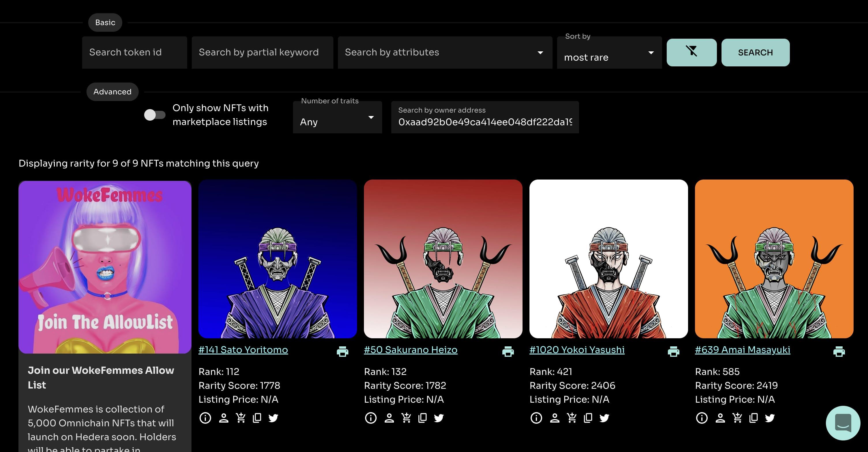Click printer icon for #141 Sato Yoritomo
Screen dimensions: 868x452
click(342, 352)
